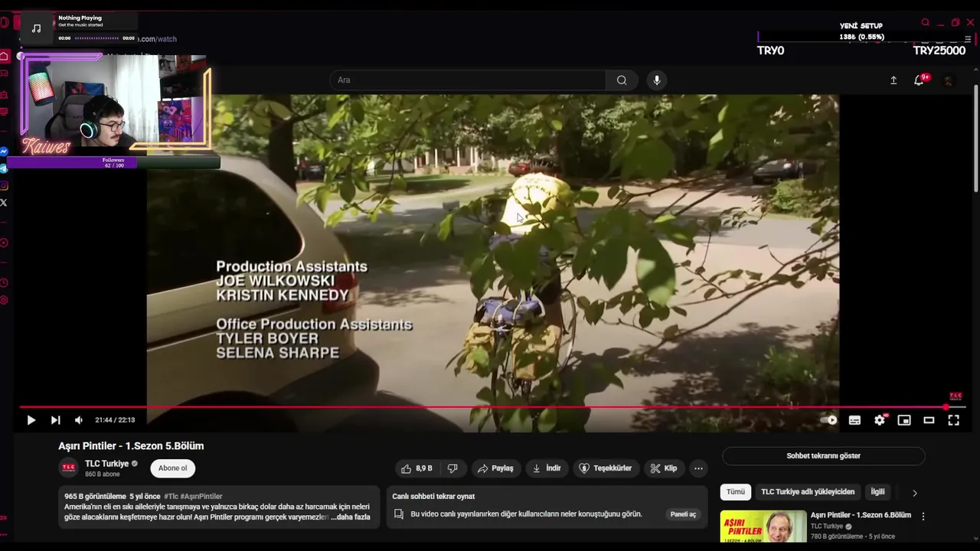Show more filter chips right arrow
The image size is (980, 551).
(x=914, y=493)
